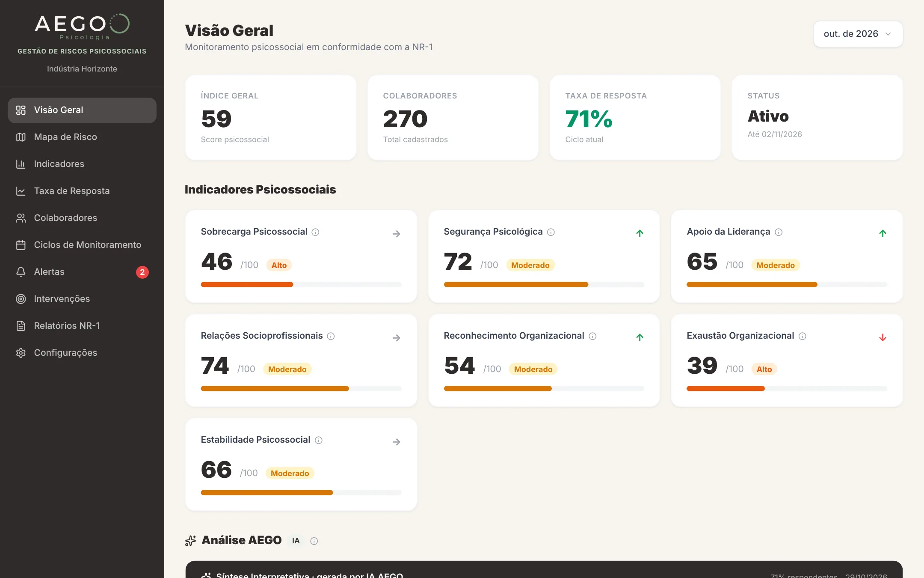Click the Taxa de Resposta 71% card
Viewport: 924px width, 578px height.
coord(635,118)
